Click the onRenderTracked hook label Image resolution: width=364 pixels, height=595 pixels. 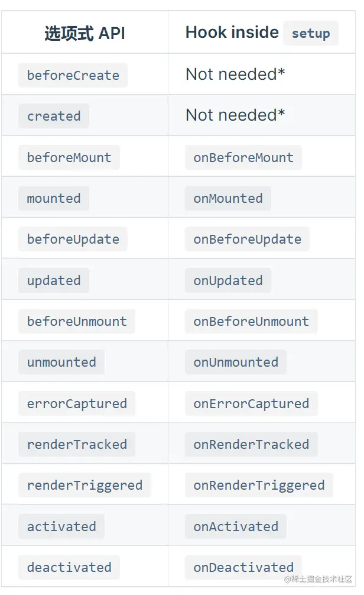(251, 445)
